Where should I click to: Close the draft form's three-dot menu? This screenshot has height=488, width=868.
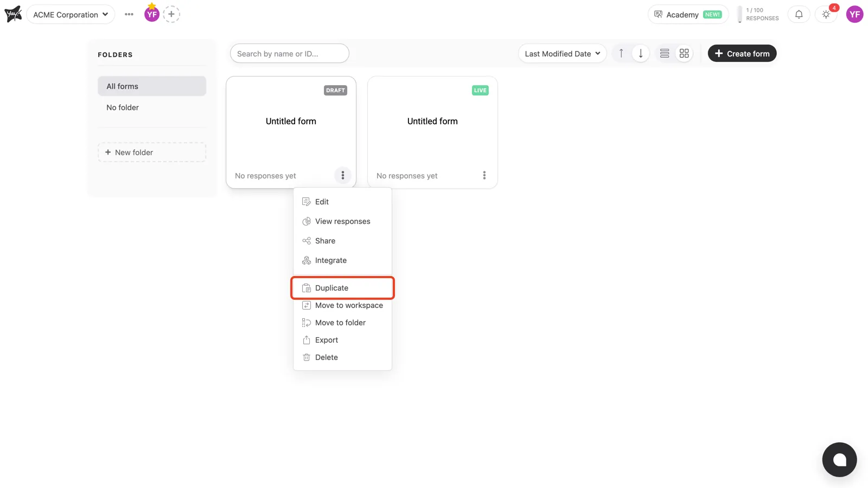pyautogui.click(x=343, y=175)
